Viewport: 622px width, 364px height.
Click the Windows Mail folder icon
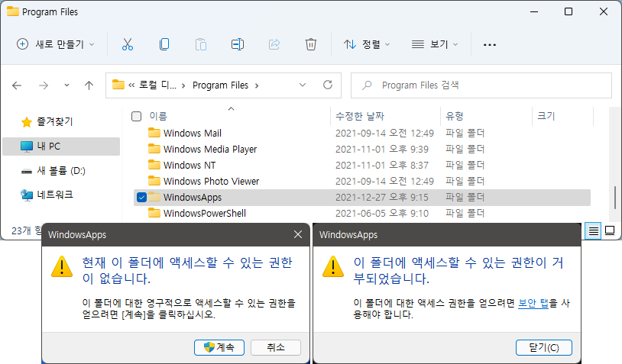pyautogui.click(x=154, y=133)
